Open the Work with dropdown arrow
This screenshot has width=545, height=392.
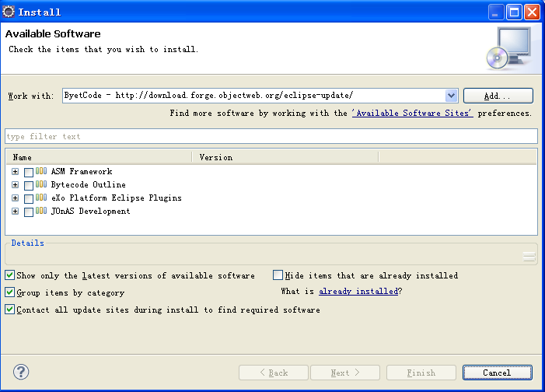pos(451,96)
